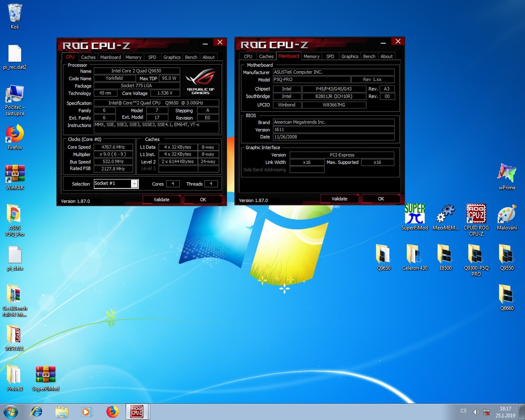525x420 pixels.
Task: Open Graphics tab in the right CPU-Z window
Action: coord(350,56)
